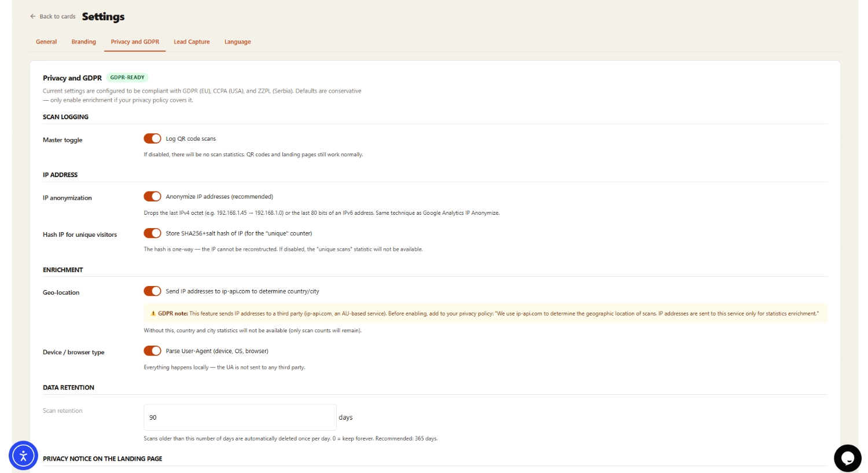This screenshot has width=868, height=473.
Task: Click the IP ADDRESS section heading
Action: (x=60, y=175)
